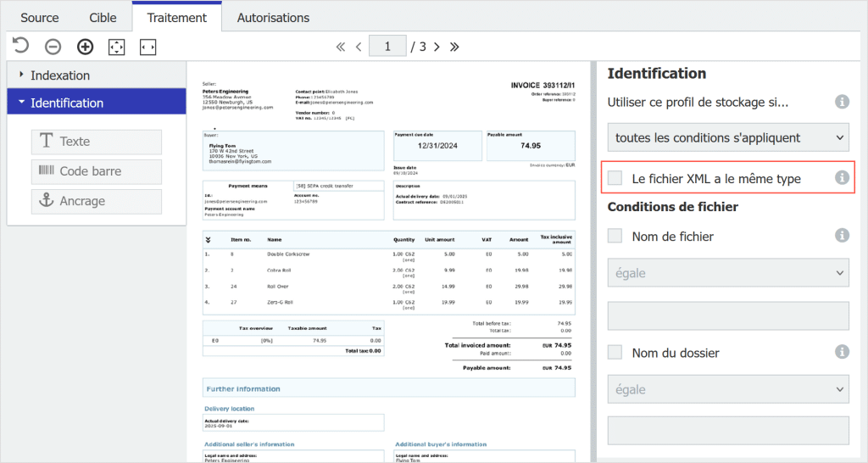Click the rotate/reset view icon
868x463 pixels.
[x=20, y=47]
